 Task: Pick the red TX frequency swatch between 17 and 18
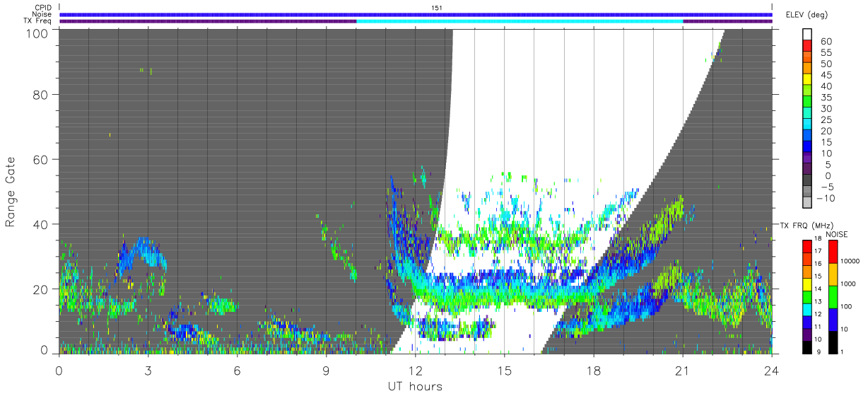[807, 245]
